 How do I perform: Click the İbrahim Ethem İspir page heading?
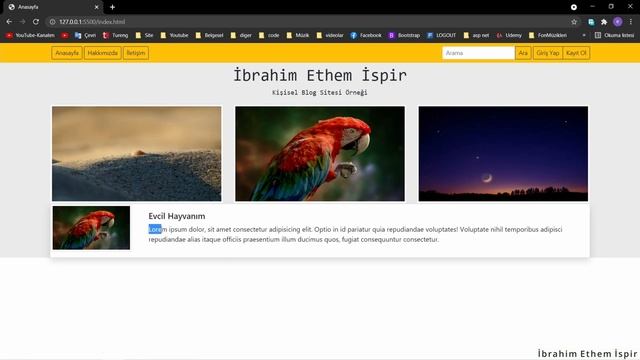320,76
